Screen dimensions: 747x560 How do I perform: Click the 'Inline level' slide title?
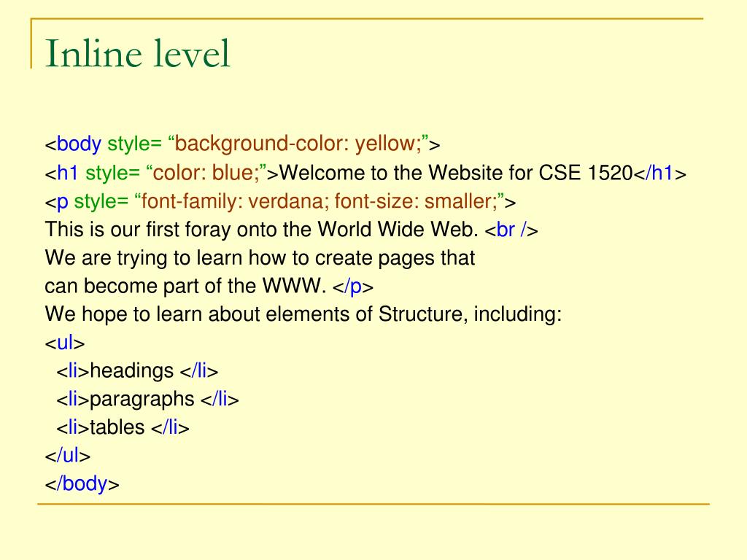pos(137,53)
